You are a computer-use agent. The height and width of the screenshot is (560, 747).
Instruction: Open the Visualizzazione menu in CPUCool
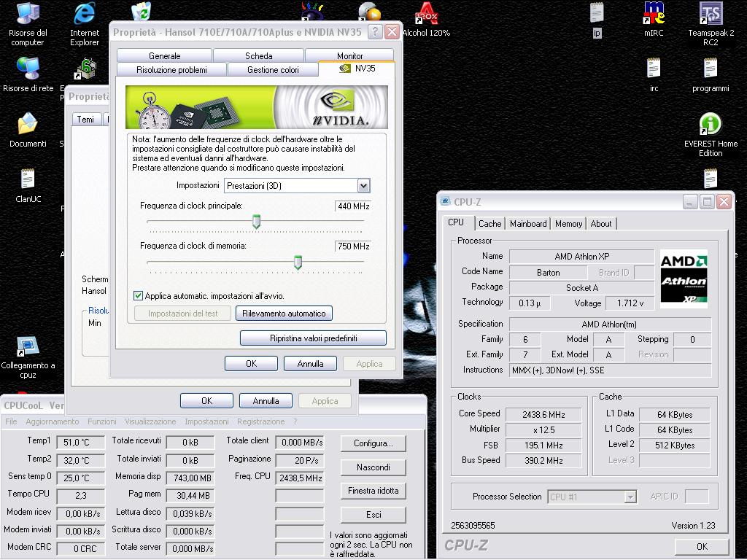(x=150, y=421)
